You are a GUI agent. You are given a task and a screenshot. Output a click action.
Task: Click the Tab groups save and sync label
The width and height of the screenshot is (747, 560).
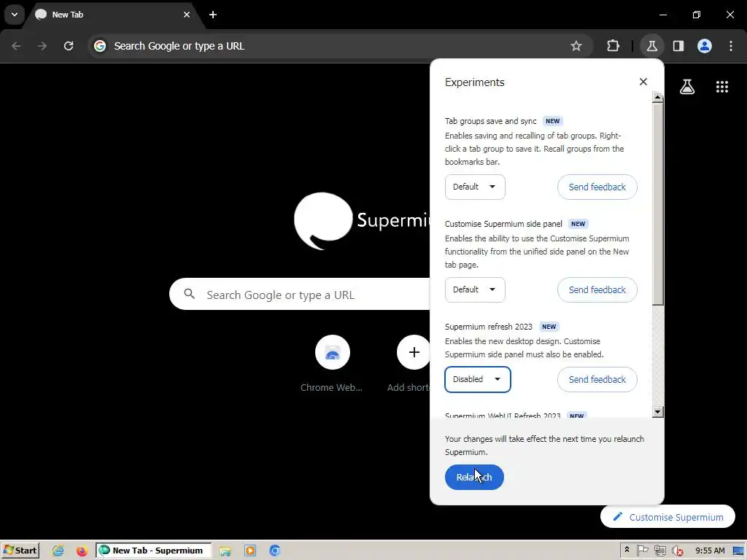[x=491, y=121]
